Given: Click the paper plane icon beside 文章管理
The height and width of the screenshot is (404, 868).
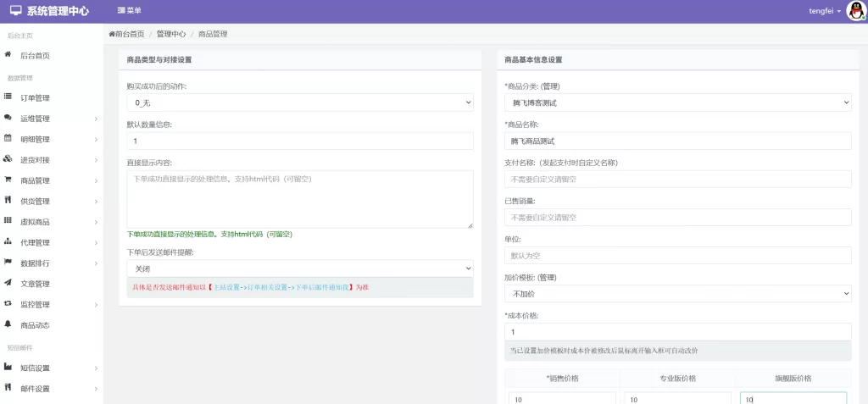Looking at the screenshot, I should 8,283.
